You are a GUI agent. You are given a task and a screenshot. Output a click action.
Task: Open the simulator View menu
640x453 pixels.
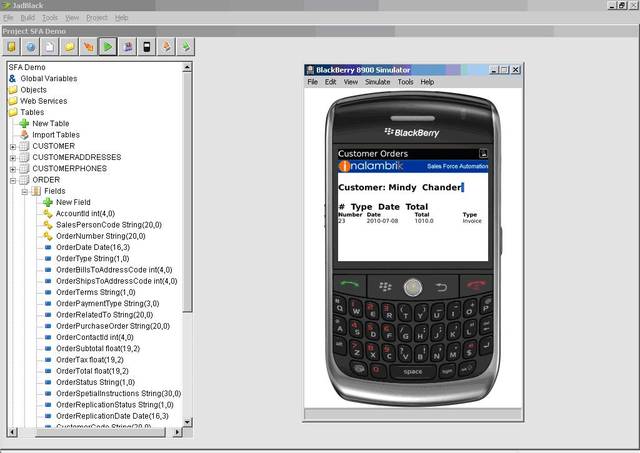(x=351, y=82)
